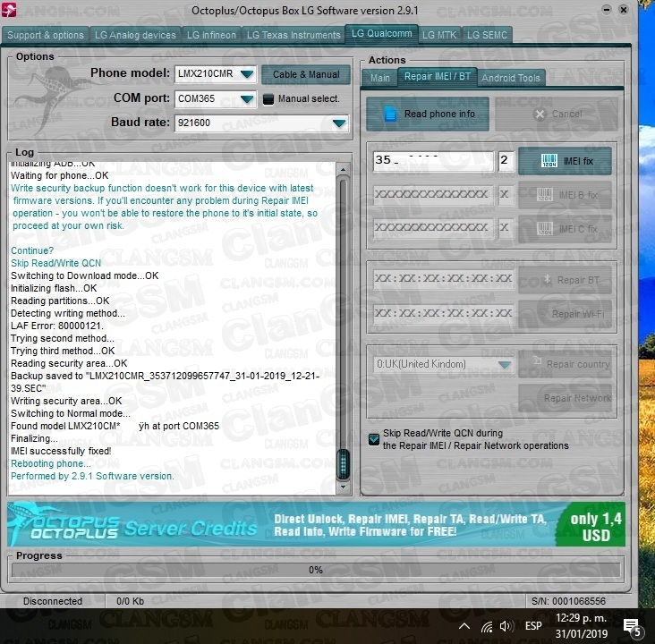The image size is (655, 644).
Task: Click the X icon on Cancel button
Action: coord(540,114)
